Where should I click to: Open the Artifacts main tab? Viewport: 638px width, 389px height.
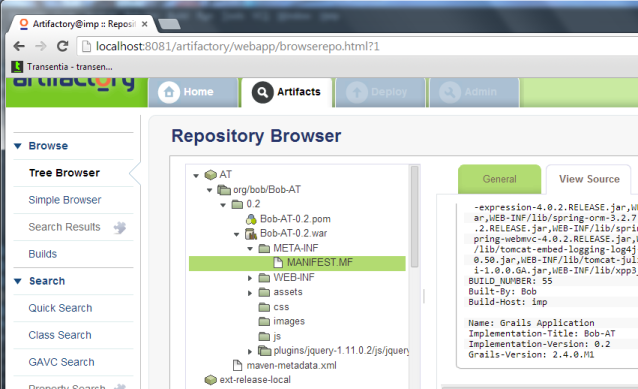(x=287, y=92)
